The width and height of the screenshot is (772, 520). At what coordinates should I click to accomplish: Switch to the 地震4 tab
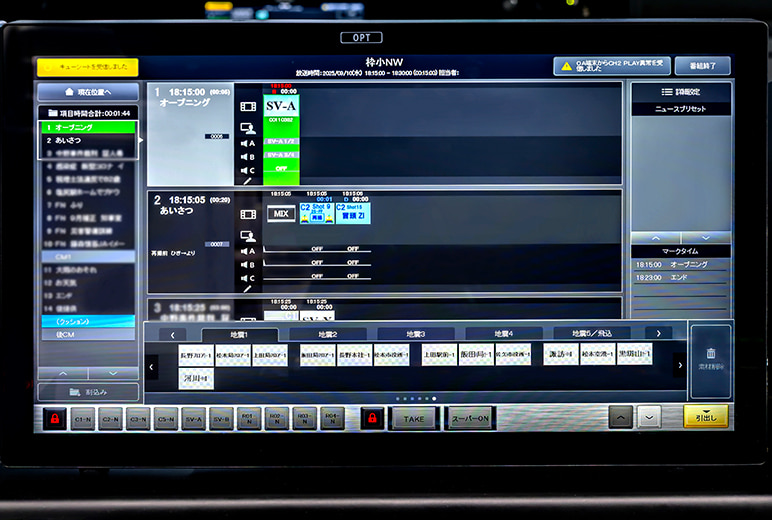pyautogui.click(x=502, y=334)
